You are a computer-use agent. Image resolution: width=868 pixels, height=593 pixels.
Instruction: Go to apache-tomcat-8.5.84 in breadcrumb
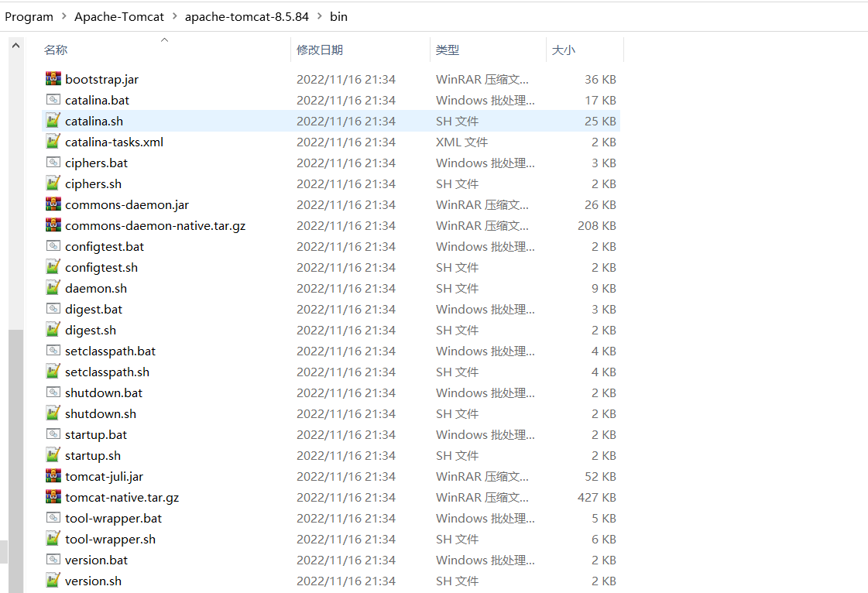[247, 16]
